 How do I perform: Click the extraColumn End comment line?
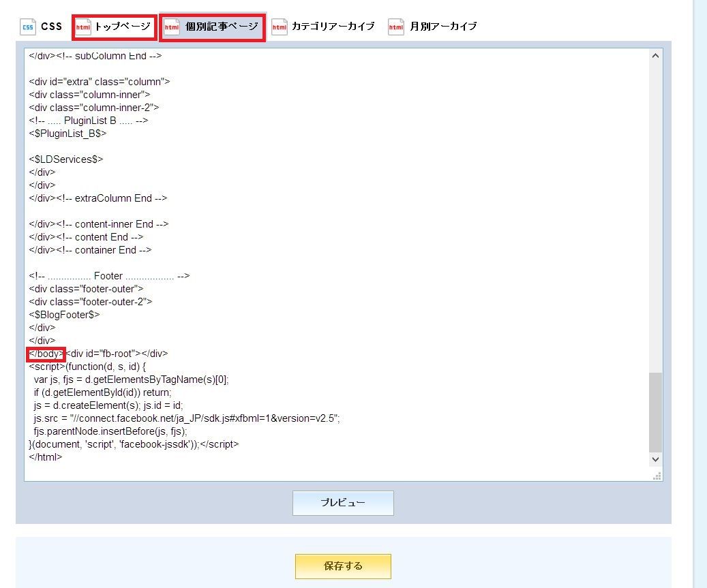click(x=98, y=198)
